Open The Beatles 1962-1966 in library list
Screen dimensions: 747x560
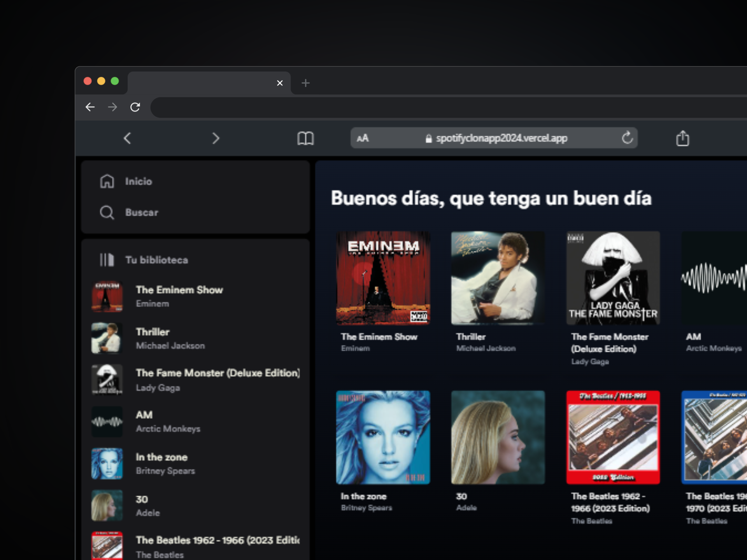point(195,546)
